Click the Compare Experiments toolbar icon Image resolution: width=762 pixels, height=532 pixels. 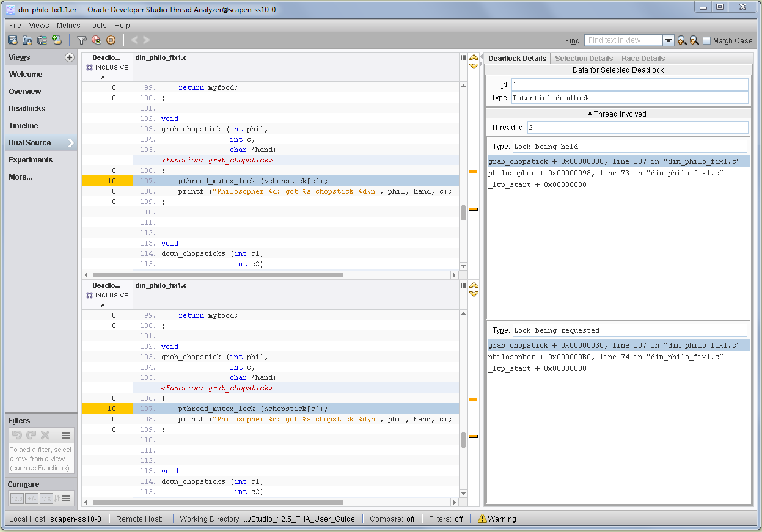pyautogui.click(x=42, y=40)
